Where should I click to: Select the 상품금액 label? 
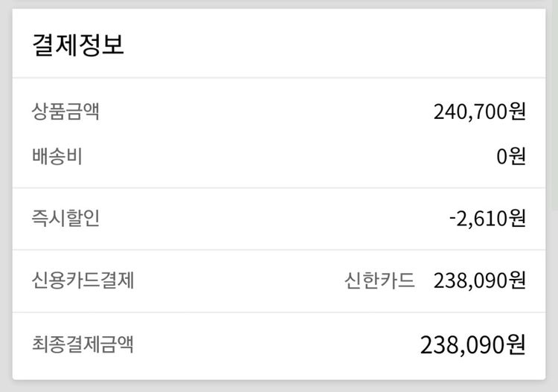click(x=65, y=112)
